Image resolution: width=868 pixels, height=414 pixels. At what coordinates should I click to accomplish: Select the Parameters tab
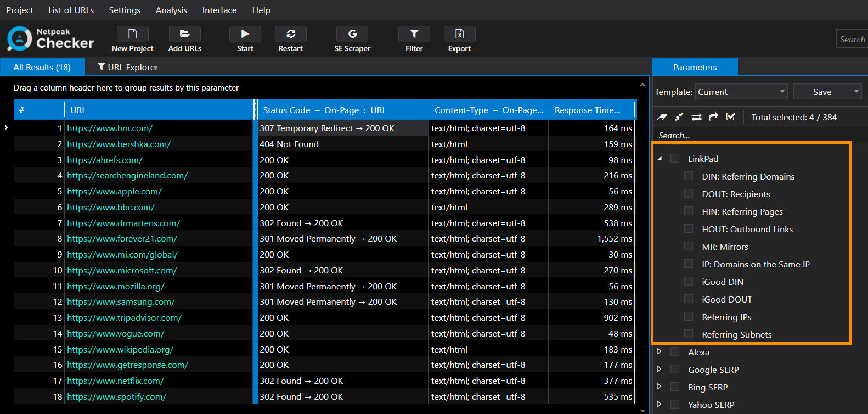(x=695, y=67)
